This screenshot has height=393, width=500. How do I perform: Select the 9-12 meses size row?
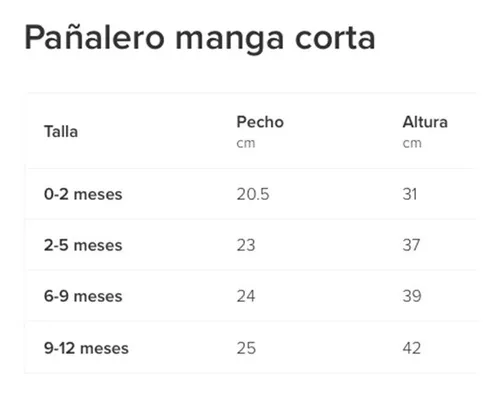click(250, 347)
